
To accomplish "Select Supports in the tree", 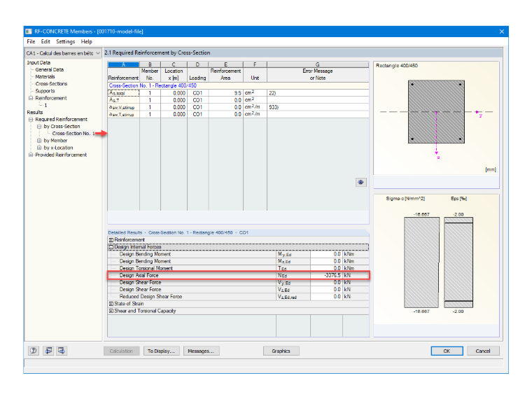I will [x=45, y=91].
